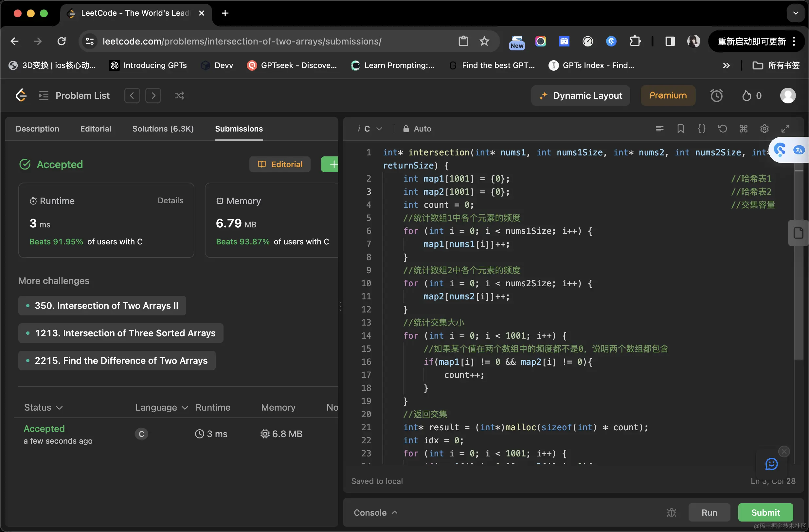Open editor settings gear icon
809x532 pixels.
click(764, 129)
